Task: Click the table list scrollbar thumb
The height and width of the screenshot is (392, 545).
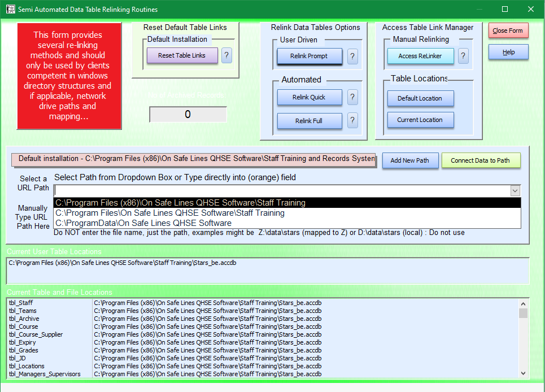Action: [x=523, y=313]
